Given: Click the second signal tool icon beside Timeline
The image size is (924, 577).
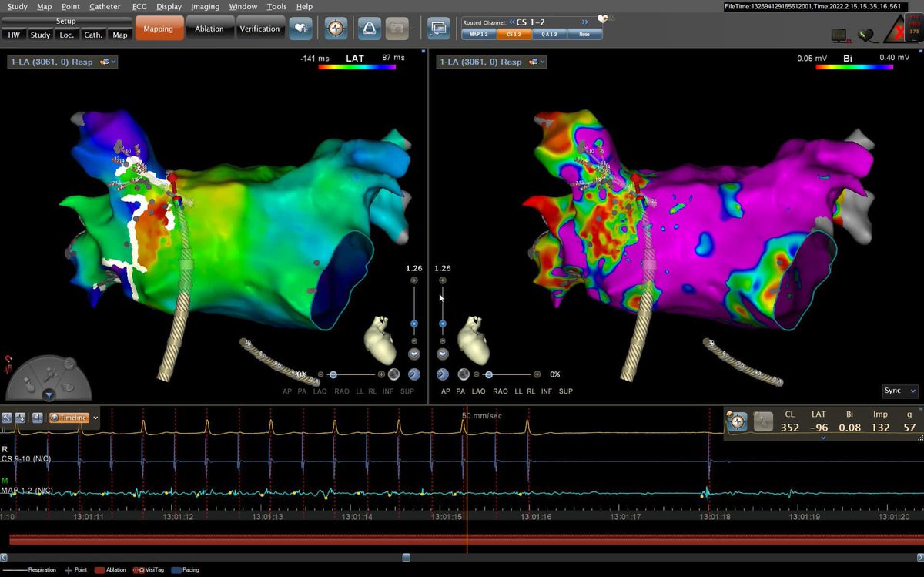Looking at the screenshot, I should tap(20, 418).
